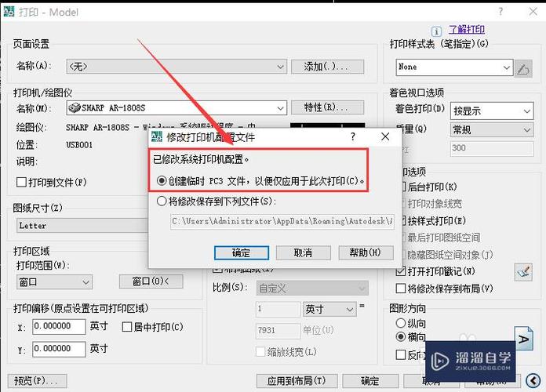Open 打印范围 窗口 dropdown
The image size is (546, 392).
pos(55,282)
